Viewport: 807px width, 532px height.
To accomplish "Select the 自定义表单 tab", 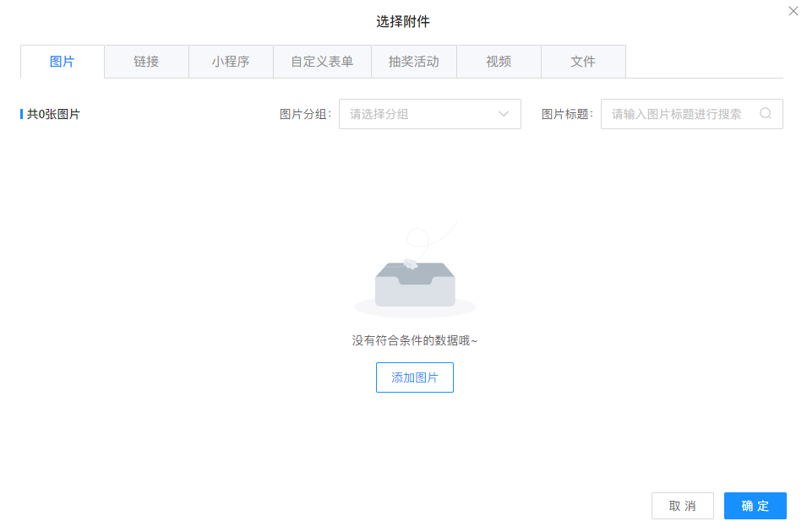I will [x=322, y=62].
